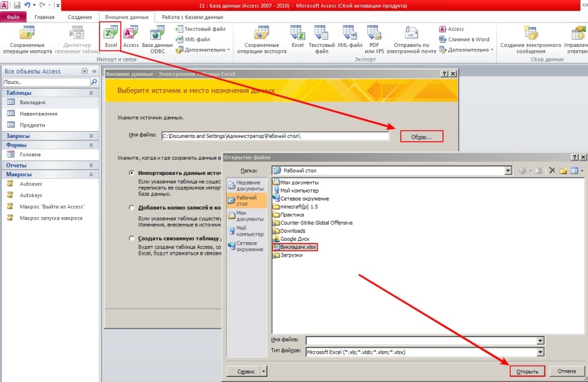Export to Access in the Export group
588x382 pixels.
click(452, 29)
